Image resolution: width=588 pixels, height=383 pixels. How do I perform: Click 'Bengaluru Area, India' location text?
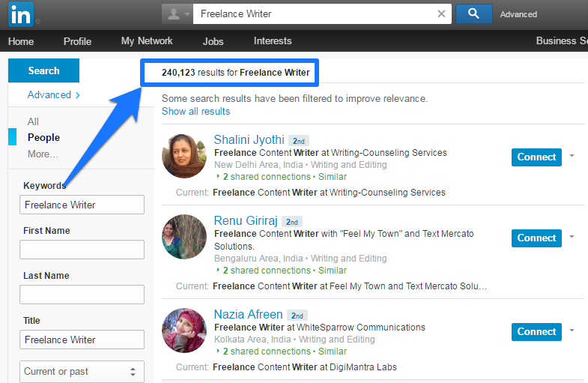click(x=258, y=259)
